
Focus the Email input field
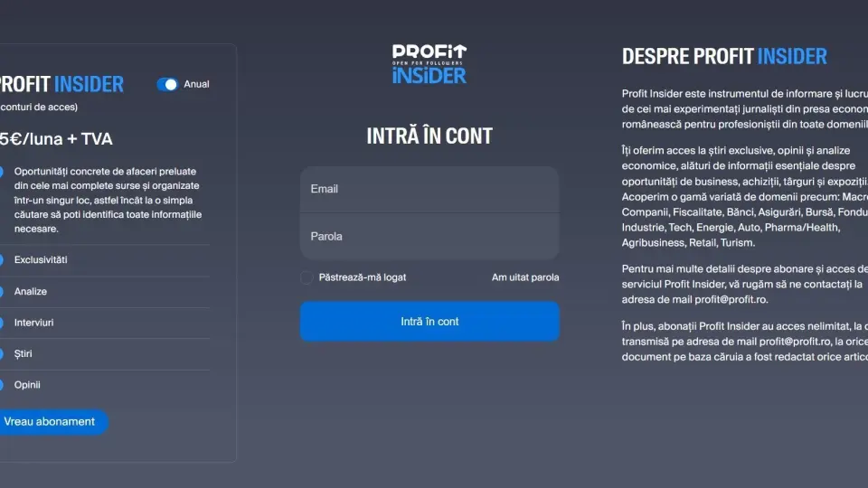[429, 189]
